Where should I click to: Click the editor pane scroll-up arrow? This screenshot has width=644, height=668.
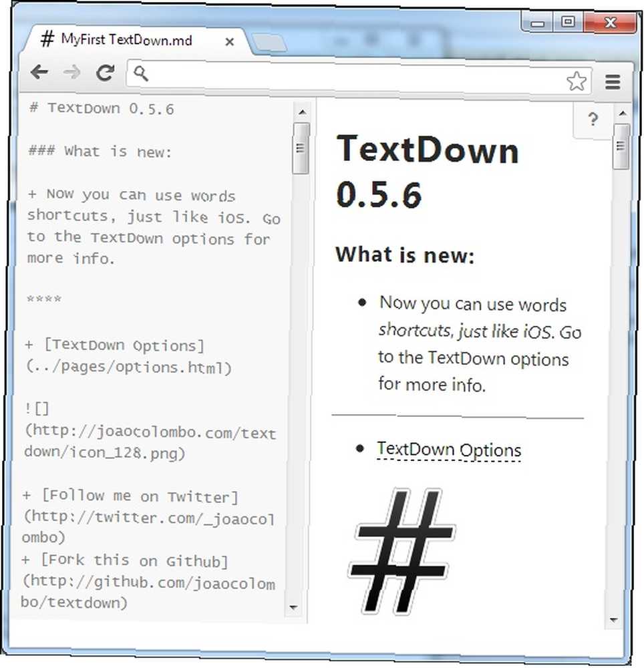[x=302, y=112]
